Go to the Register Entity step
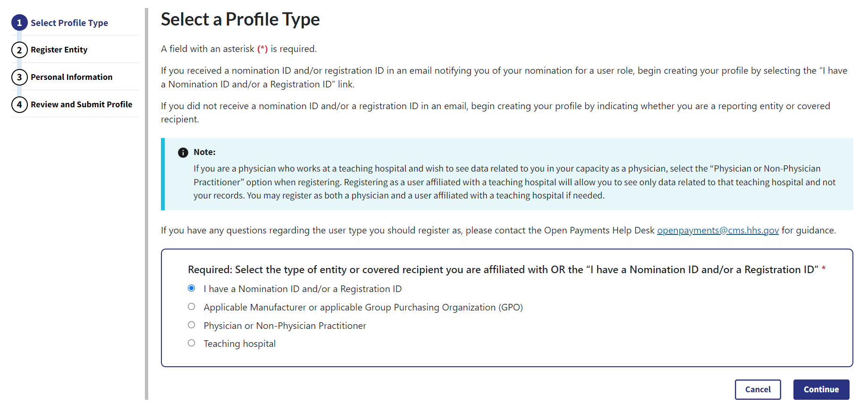Viewport: 868px width, 405px height. (x=59, y=50)
